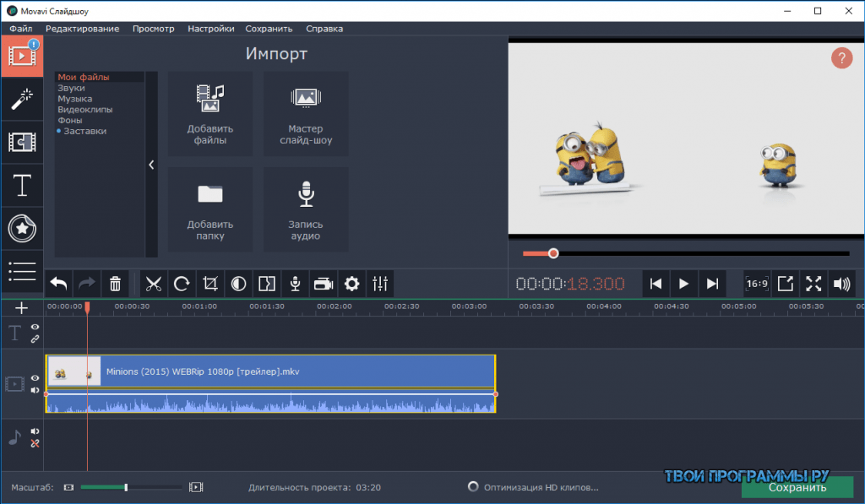Select Звуки category
Viewport: 865px width, 504px height.
pos(71,88)
